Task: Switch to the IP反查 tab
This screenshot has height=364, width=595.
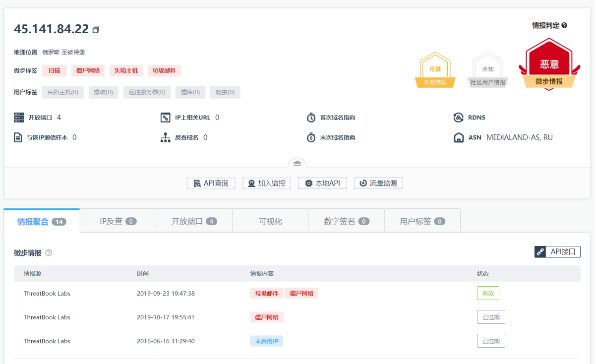Action: (x=118, y=221)
